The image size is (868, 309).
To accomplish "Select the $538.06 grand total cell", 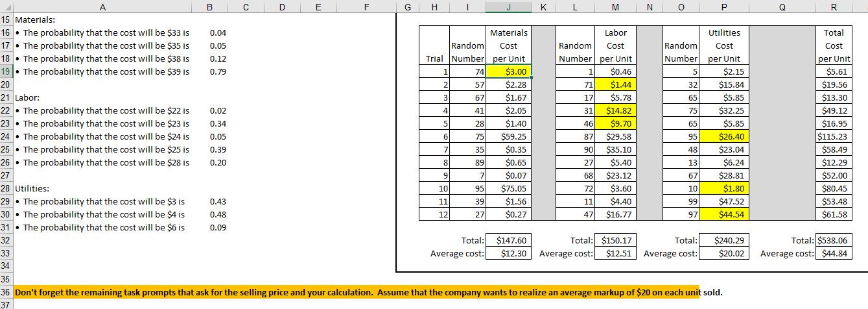I will 834,240.
